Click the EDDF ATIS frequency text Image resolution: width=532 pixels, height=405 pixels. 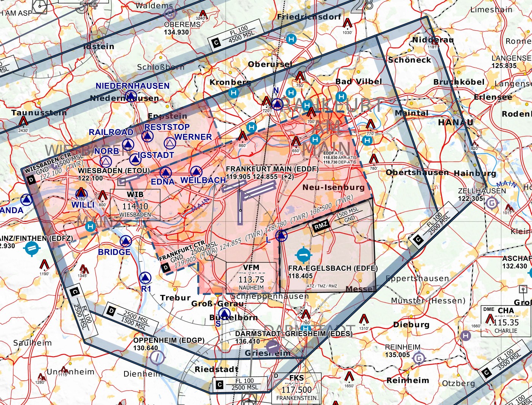(340, 158)
